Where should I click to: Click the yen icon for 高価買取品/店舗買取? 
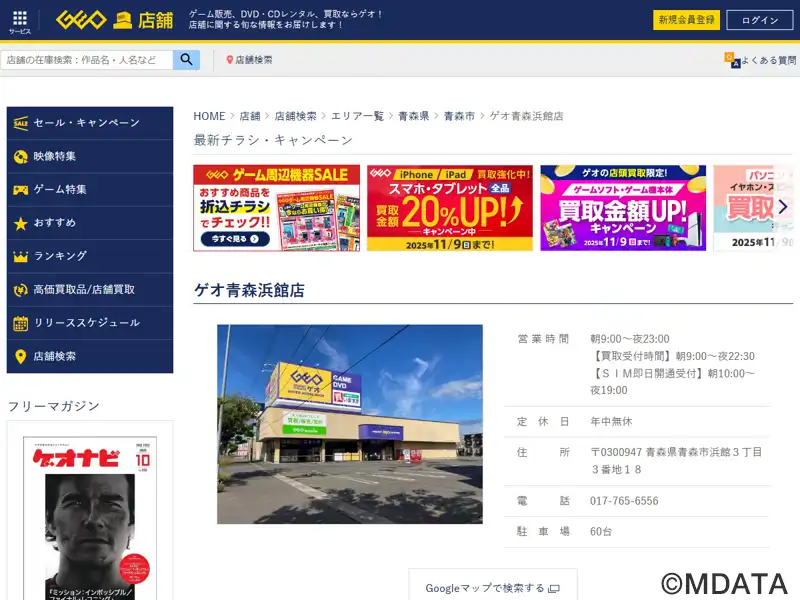(20, 290)
